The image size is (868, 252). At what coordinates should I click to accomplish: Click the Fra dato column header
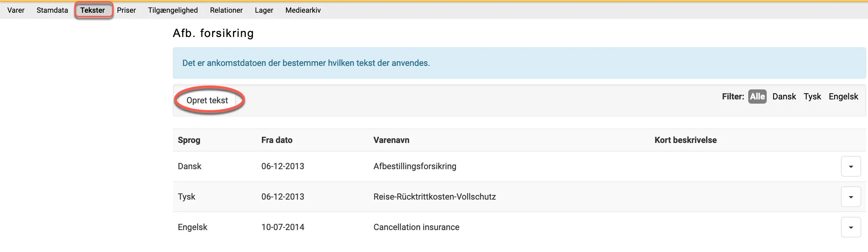click(x=276, y=140)
